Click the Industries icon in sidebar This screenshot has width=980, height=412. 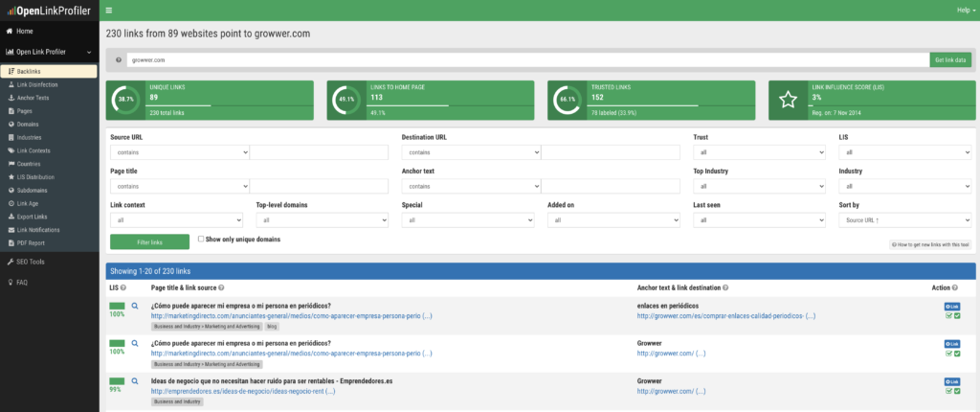11,137
